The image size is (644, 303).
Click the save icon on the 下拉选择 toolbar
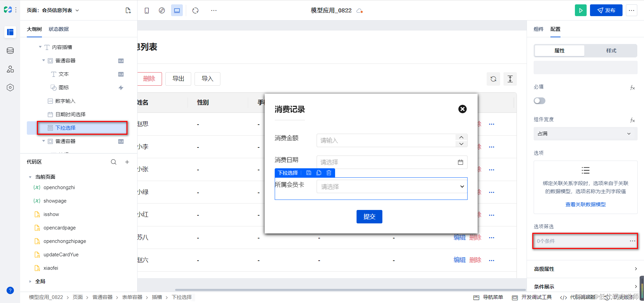coord(309,173)
